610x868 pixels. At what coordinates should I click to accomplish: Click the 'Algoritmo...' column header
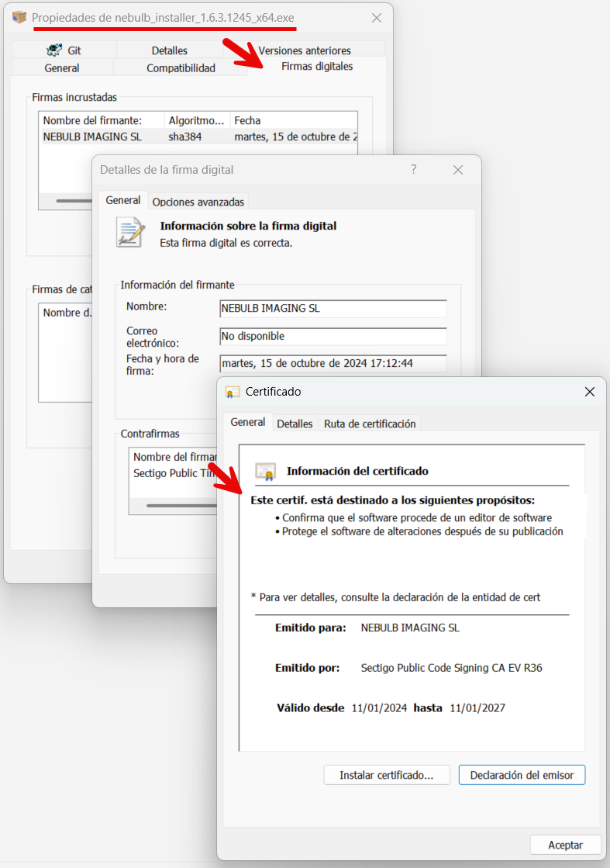[x=197, y=121]
